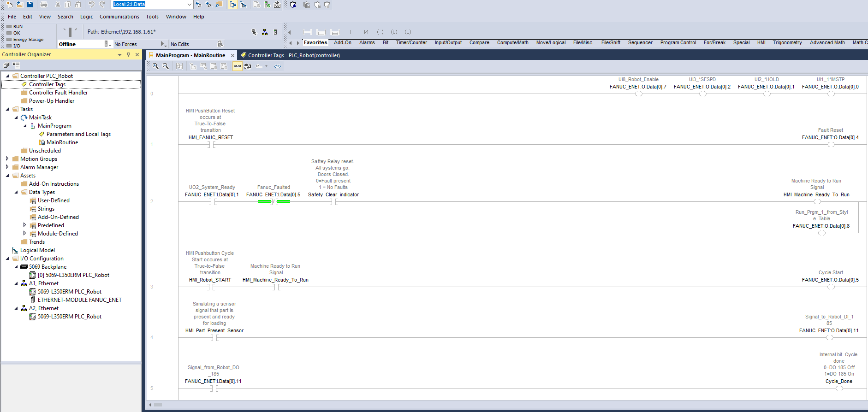Image resolution: width=868 pixels, height=412 pixels.
Task: Select Controller Tags in the organizer
Action: pyautogui.click(x=47, y=84)
